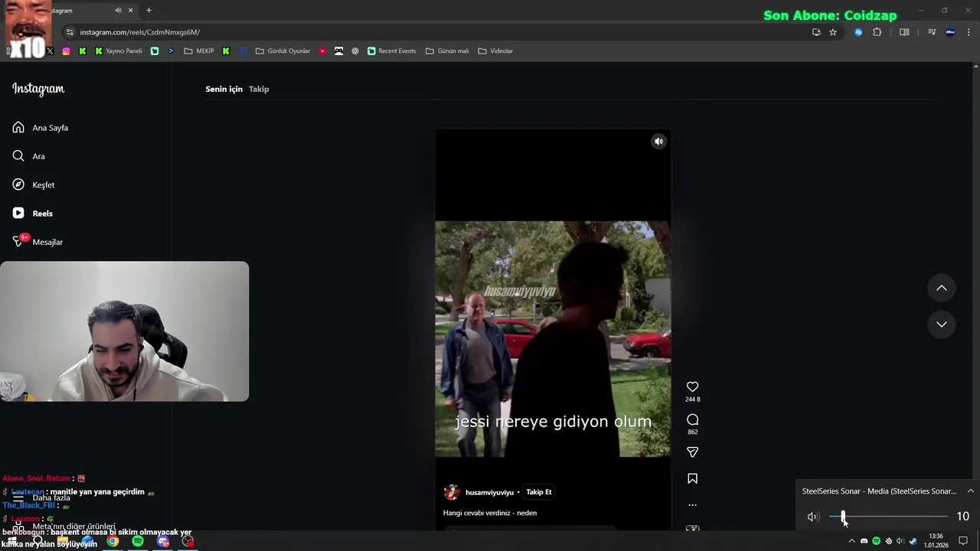The height and width of the screenshot is (551, 980).
Task: Go to next reel with down arrow
Action: pos(942,324)
